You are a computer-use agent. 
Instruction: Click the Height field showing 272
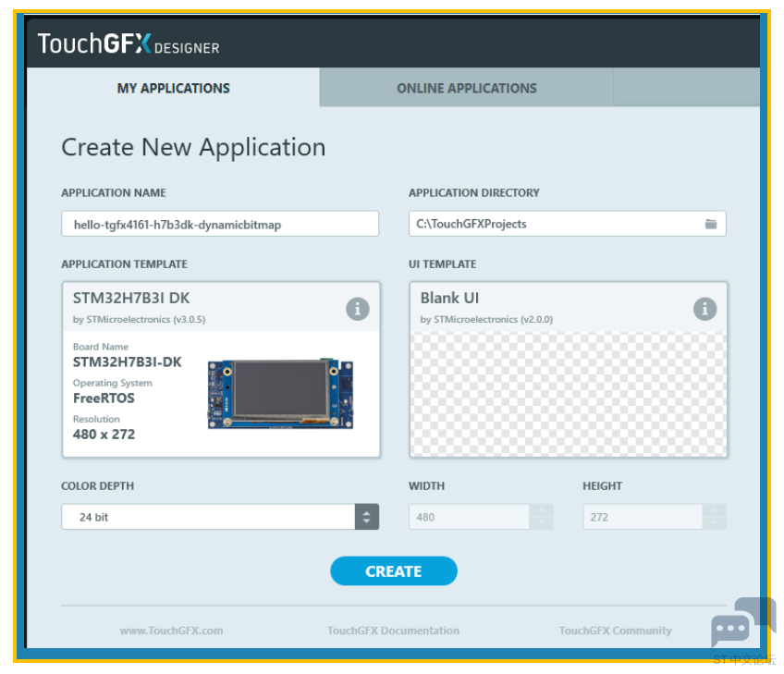pyautogui.click(x=643, y=517)
